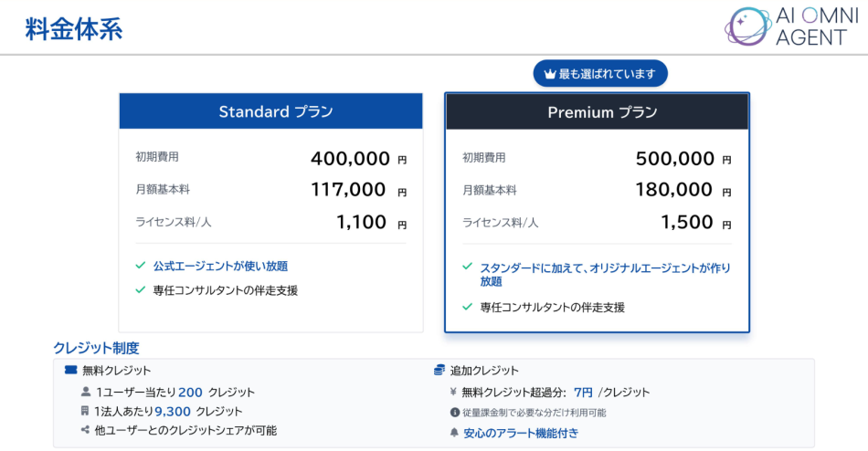Click the Standard checkmark beside 専任コンサルタントの伴走支援
The width and height of the screenshot is (868, 451).
coord(141,289)
